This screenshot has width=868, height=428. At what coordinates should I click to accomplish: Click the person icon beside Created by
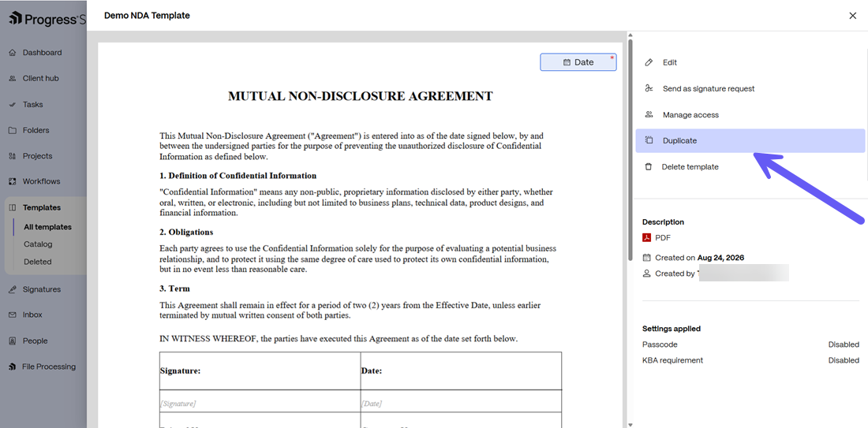point(646,274)
